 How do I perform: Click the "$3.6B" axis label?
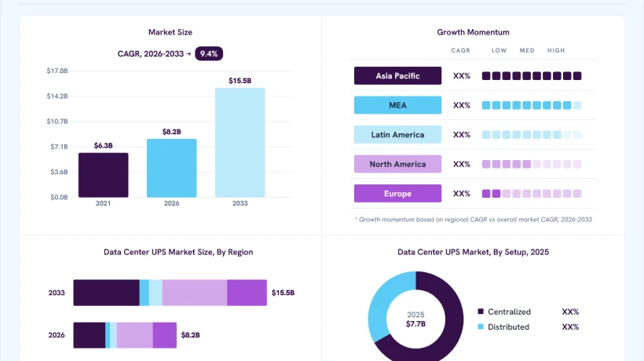pos(59,172)
